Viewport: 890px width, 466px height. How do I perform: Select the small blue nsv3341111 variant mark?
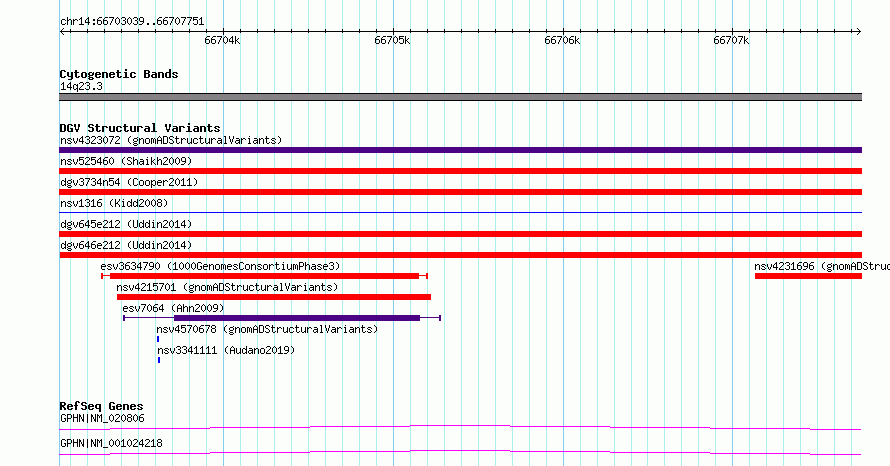159,360
